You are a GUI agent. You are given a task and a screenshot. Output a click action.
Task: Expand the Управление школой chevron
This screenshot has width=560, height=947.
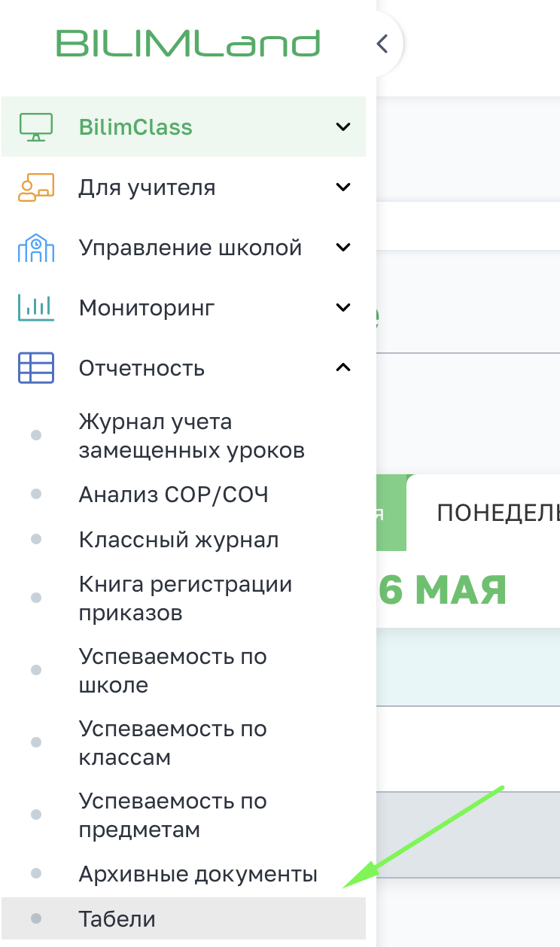343,248
